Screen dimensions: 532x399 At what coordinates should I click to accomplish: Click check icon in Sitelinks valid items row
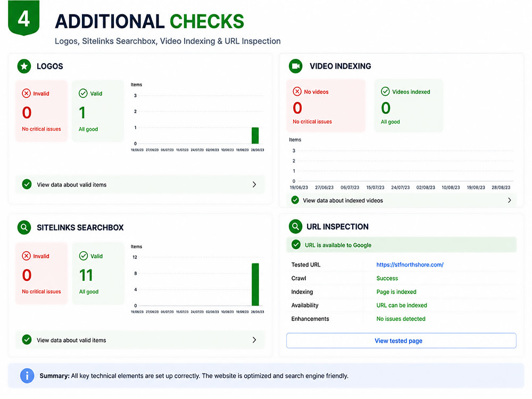click(x=27, y=339)
